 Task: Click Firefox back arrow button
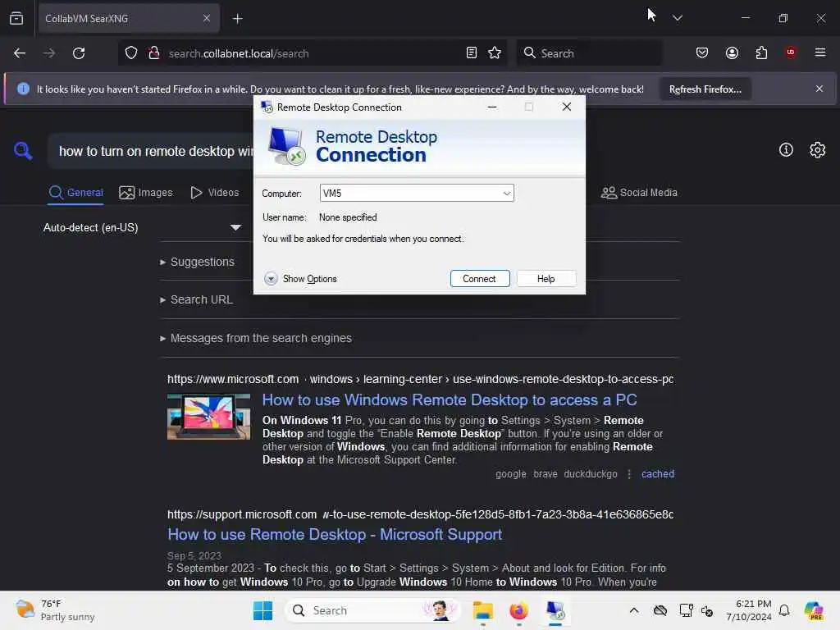(20, 53)
